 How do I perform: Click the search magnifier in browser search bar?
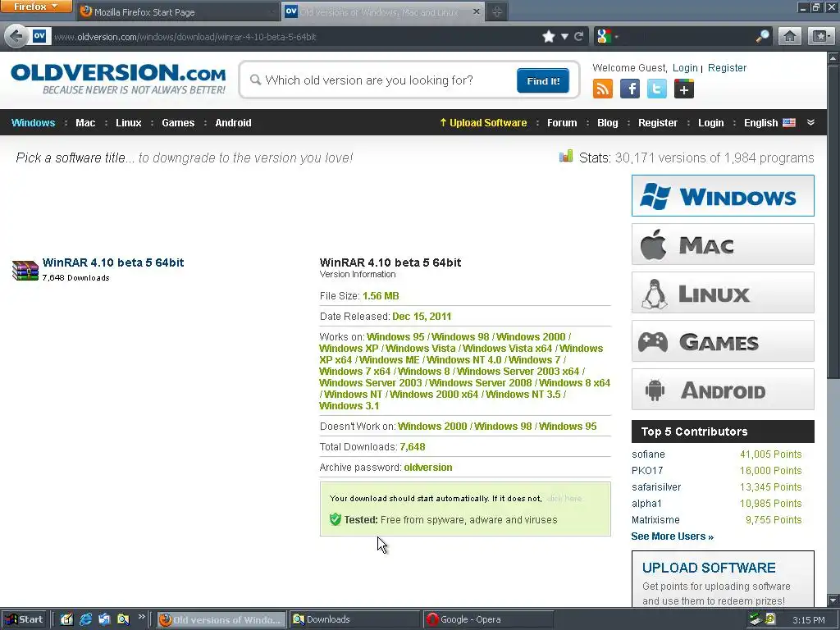pos(762,36)
